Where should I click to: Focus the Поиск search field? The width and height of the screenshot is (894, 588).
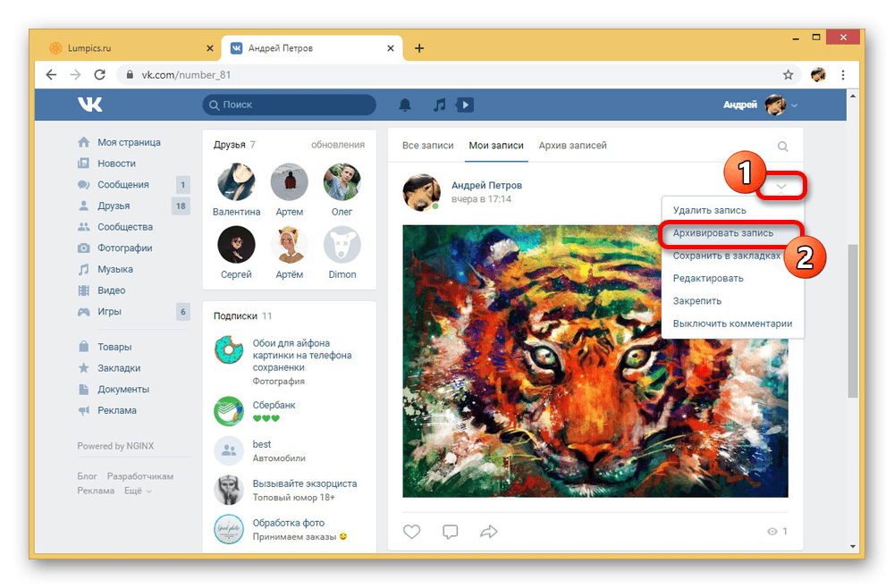pos(289,105)
